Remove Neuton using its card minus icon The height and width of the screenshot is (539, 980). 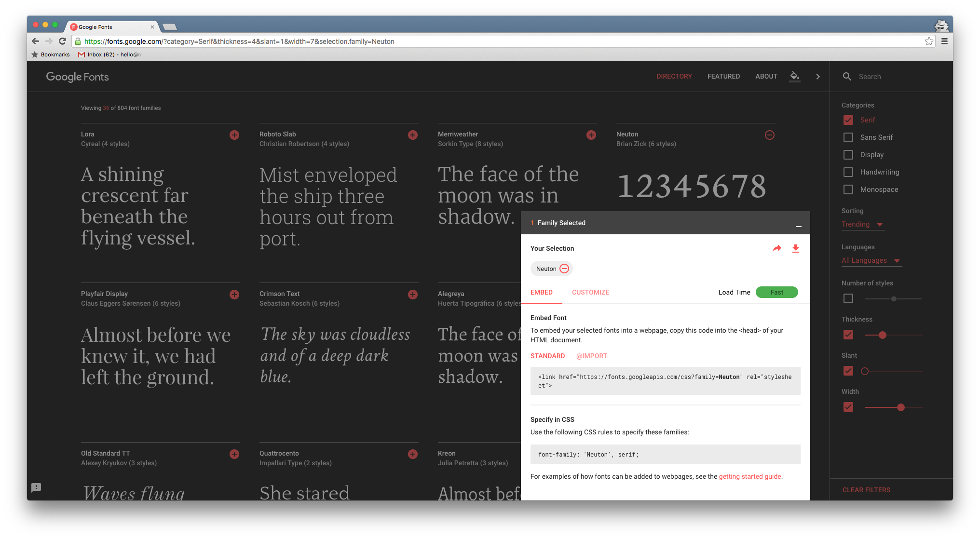tap(770, 135)
